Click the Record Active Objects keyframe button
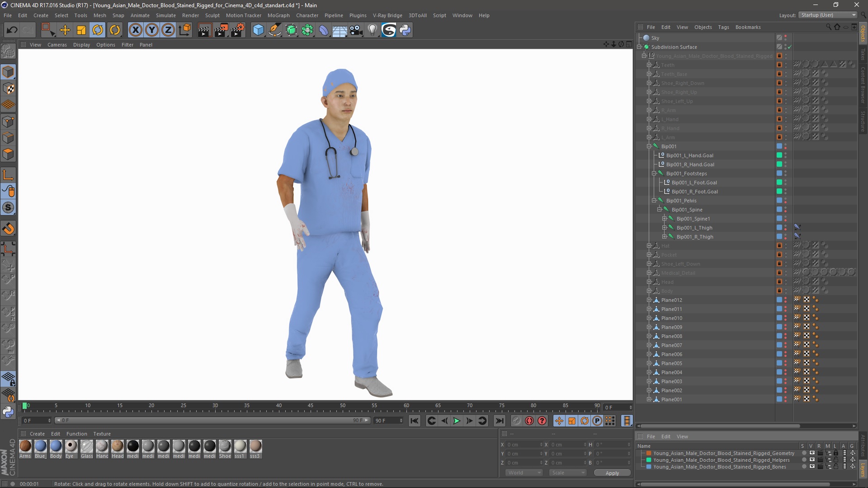 point(517,421)
